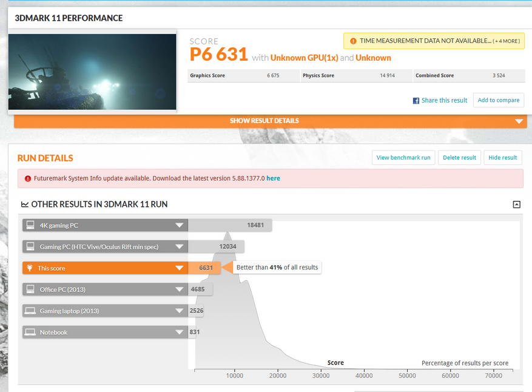Click the 4685 score bar for Office PC
The height and width of the screenshot is (392, 532).
point(200,289)
